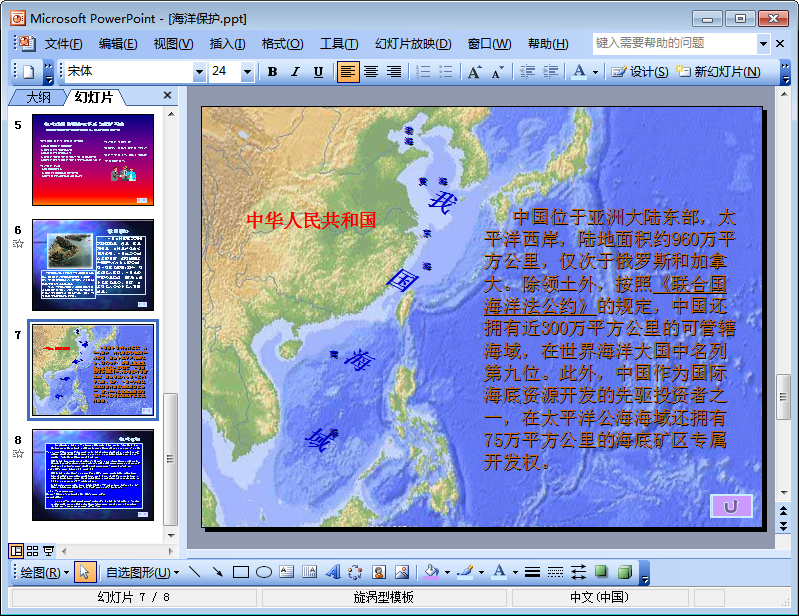Viewport: 799px width, 616px height.
Task: Open the font size 24 dropdown
Action: [247, 72]
